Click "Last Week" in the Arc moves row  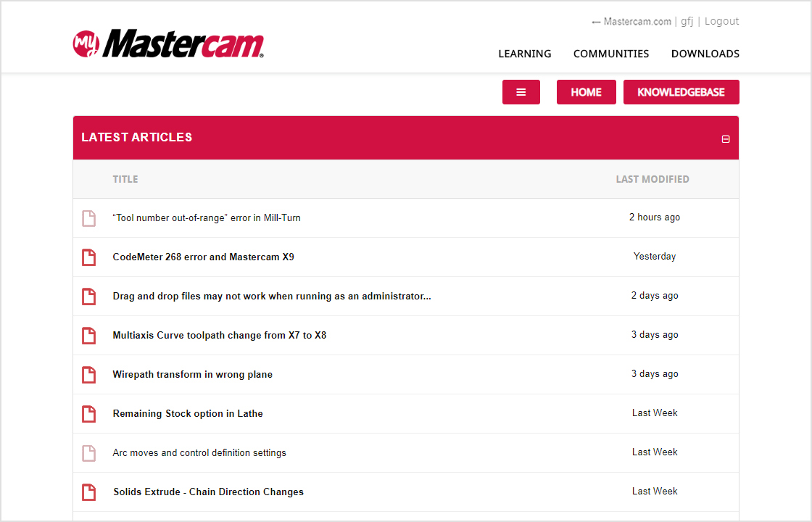(x=655, y=452)
